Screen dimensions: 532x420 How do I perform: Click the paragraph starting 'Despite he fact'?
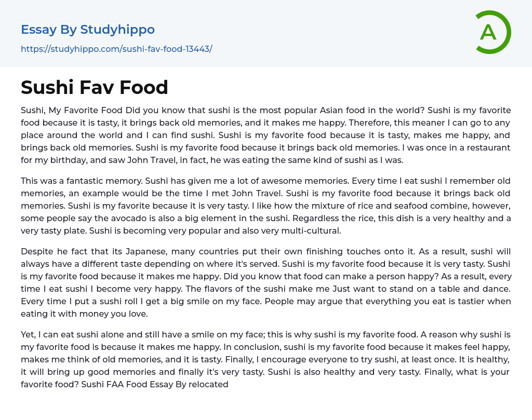tap(265, 282)
